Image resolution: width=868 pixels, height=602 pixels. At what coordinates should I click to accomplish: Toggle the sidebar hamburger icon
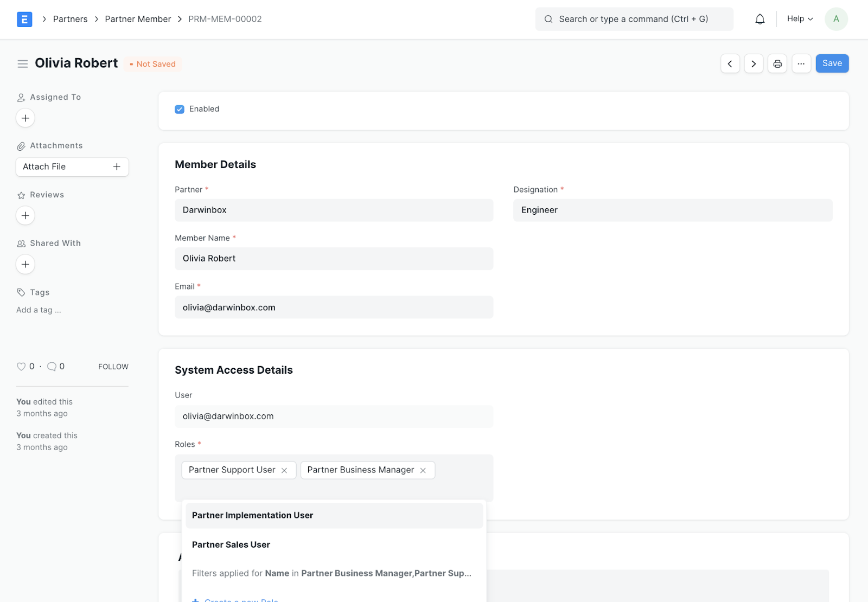23,64
